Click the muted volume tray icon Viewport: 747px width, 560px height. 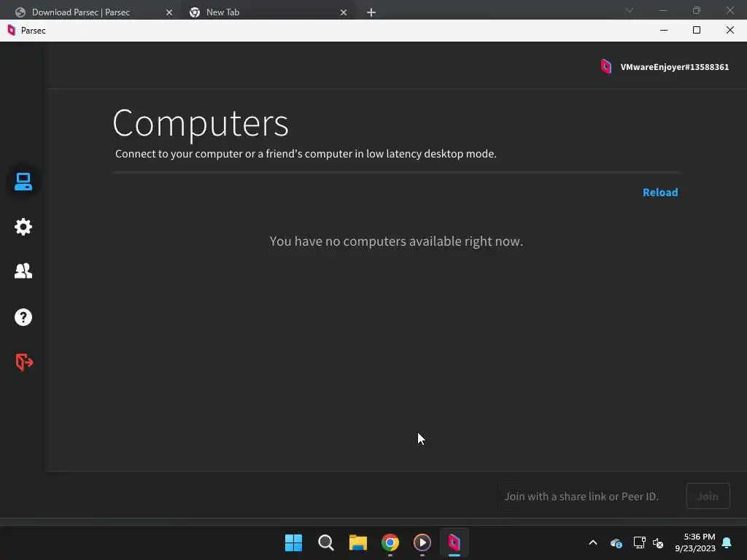coord(658,542)
